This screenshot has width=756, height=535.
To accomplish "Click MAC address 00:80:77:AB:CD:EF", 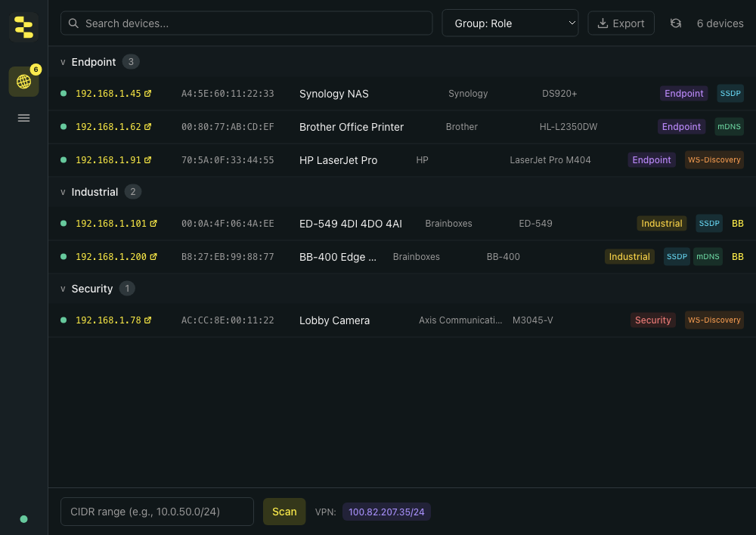I will pos(228,127).
